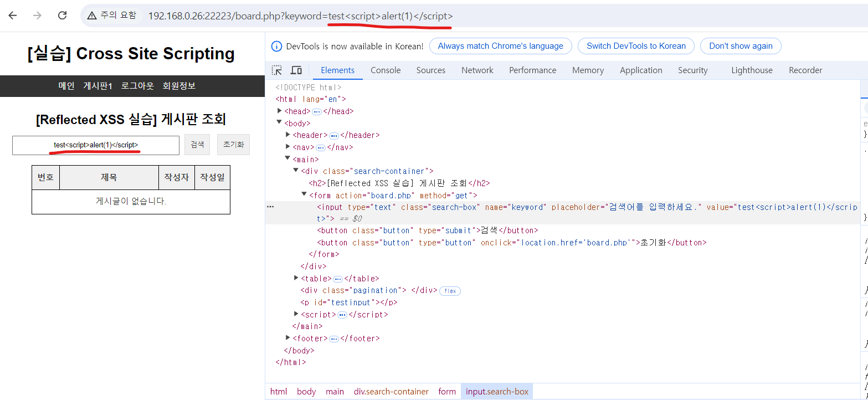Switch to the Application tab
This screenshot has height=400, width=868.
click(x=641, y=70)
